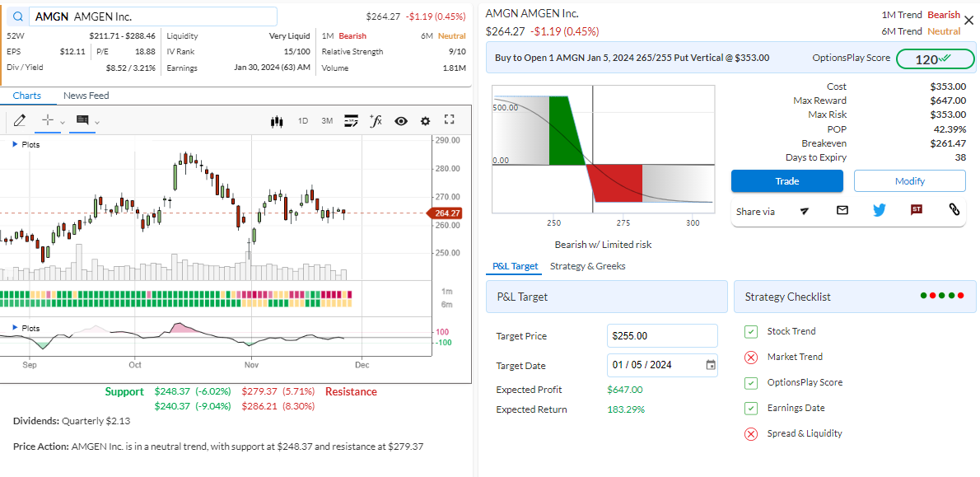Viewport: 980px width, 477px height.
Task: Click support level $248.37
Action: 170,392
